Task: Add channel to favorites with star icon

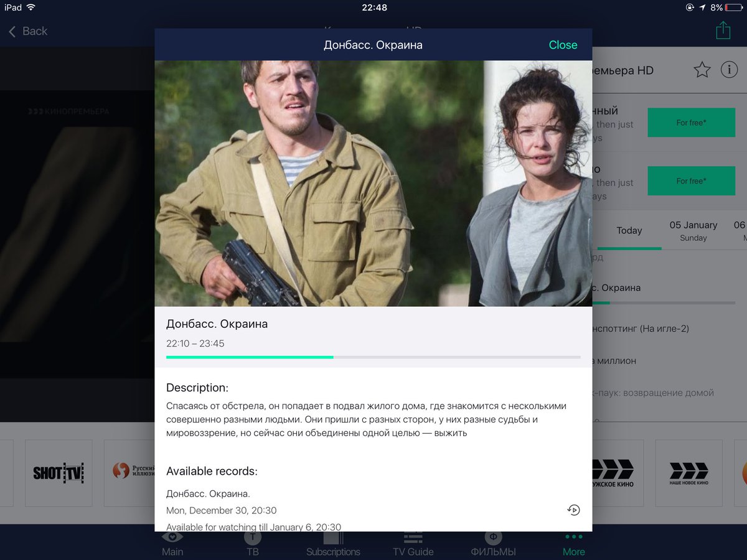Action: tap(702, 70)
